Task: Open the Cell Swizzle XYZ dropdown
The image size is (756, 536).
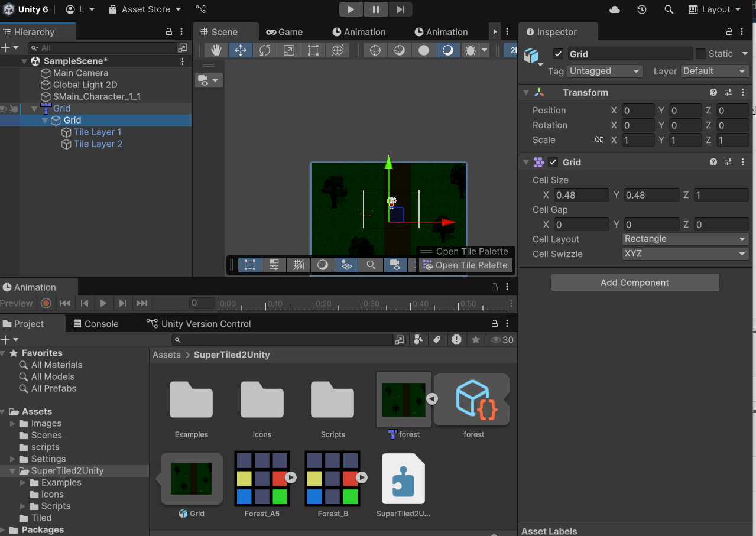Action: (686, 254)
